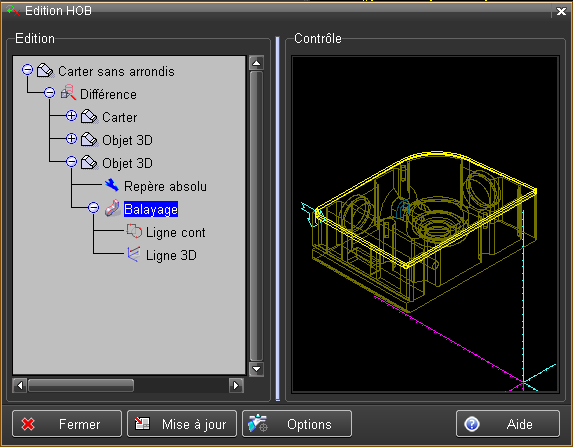Click the tree's scroll down arrow
The width and height of the screenshot is (573, 447).
[x=257, y=369]
